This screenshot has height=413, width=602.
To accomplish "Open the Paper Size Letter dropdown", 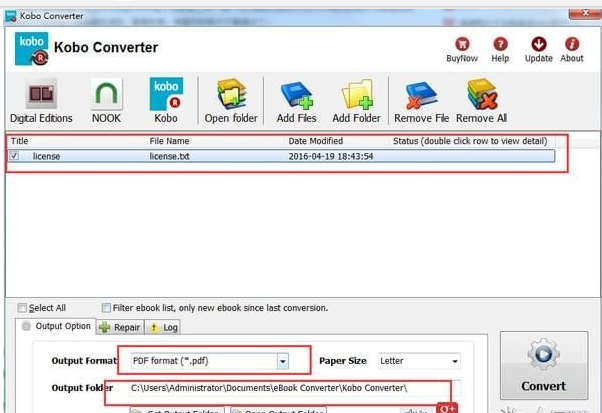I will [x=419, y=361].
